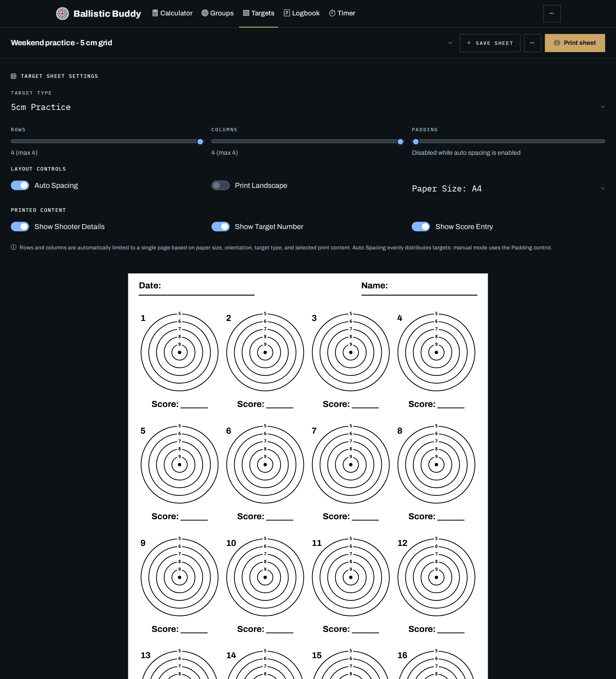The width and height of the screenshot is (616, 679).
Task: Click the Ballistic Buddy brand title
Action: click(x=107, y=14)
